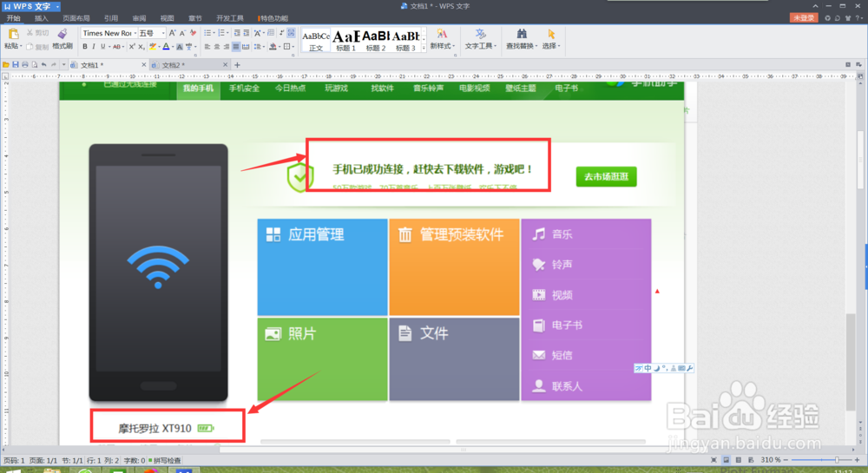Click the zoom percentage 310 % value
This screenshot has height=473, width=868.
coord(770,460)
